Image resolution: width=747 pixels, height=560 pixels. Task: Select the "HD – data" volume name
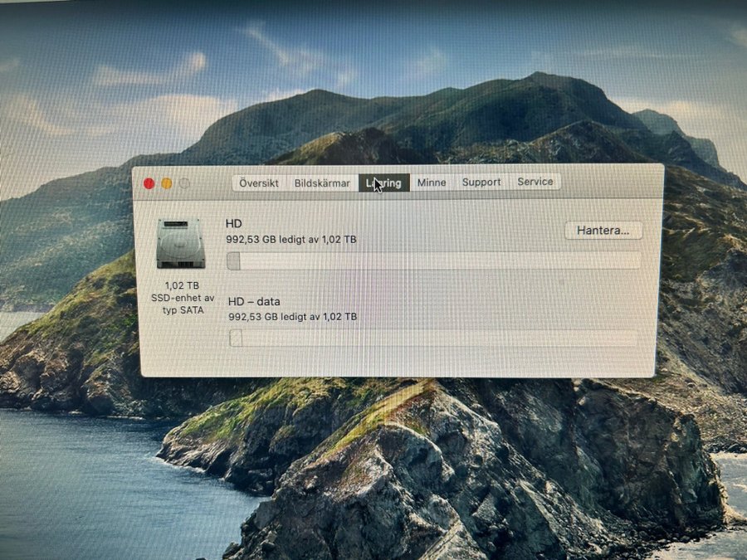point(256,301)
